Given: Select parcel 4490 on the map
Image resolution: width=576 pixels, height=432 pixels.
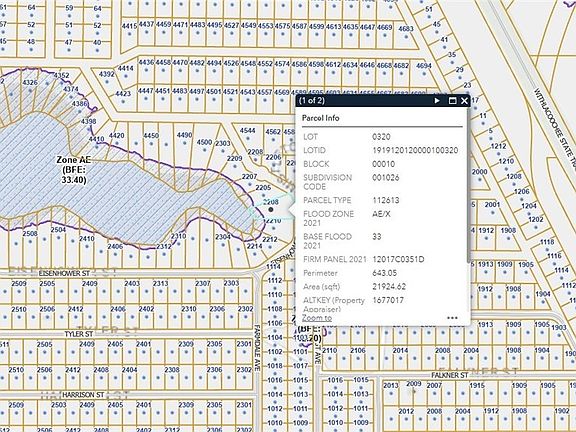Looking at the screenshot, I should pos(184,135).
